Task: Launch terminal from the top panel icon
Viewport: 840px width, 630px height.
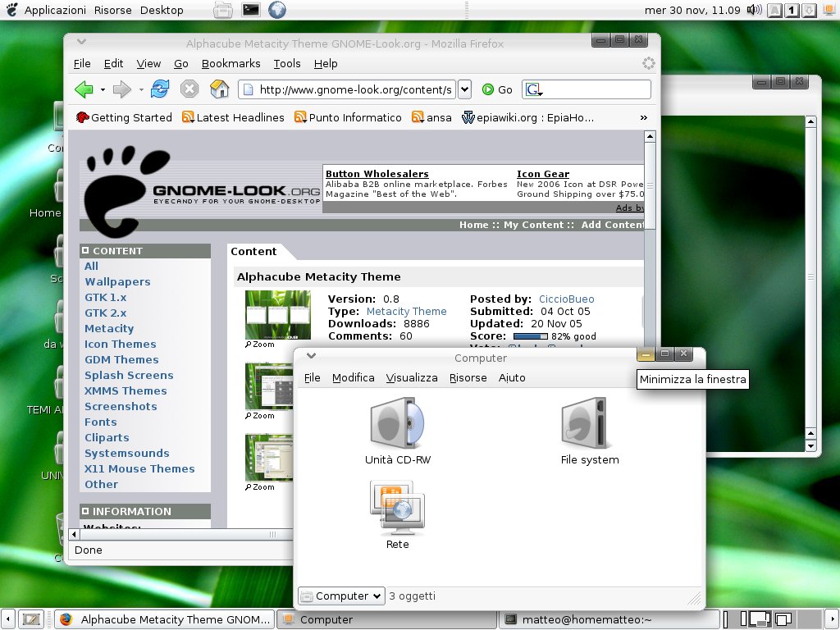Action: pos(250,10)
